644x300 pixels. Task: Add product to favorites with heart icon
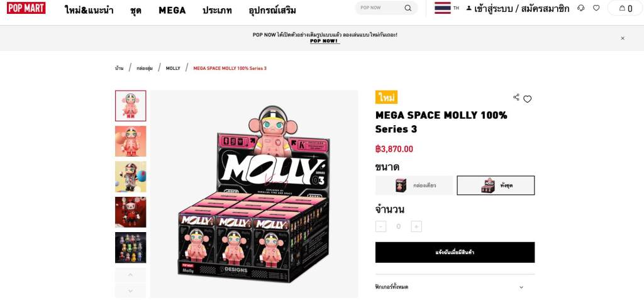pyautogui.click(x=528, y=99)
